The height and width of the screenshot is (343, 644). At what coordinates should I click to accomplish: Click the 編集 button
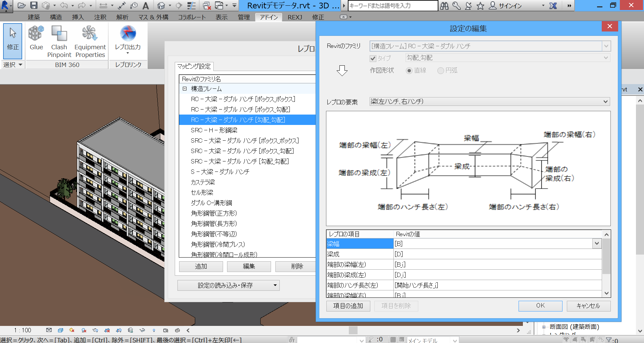[x=249, y=266]
